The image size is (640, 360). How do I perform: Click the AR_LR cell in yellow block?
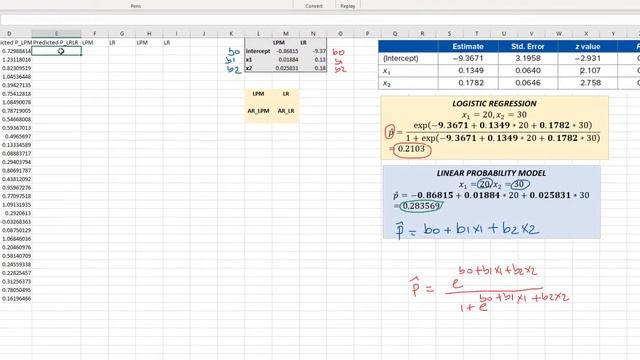286,111
